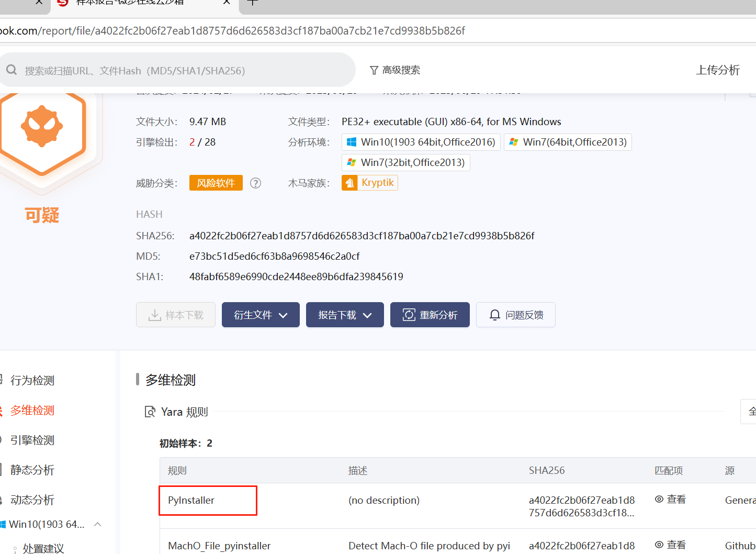Open the threat classification help question mark
The width and height of the screenshot is (756, 554).
click(x=255, y=183)
